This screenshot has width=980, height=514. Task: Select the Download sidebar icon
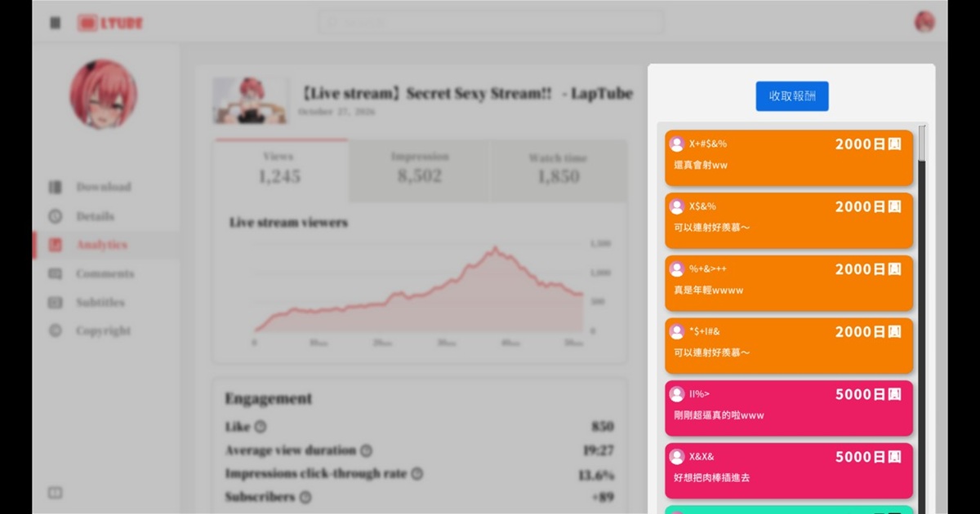click(x=56, y=187)
